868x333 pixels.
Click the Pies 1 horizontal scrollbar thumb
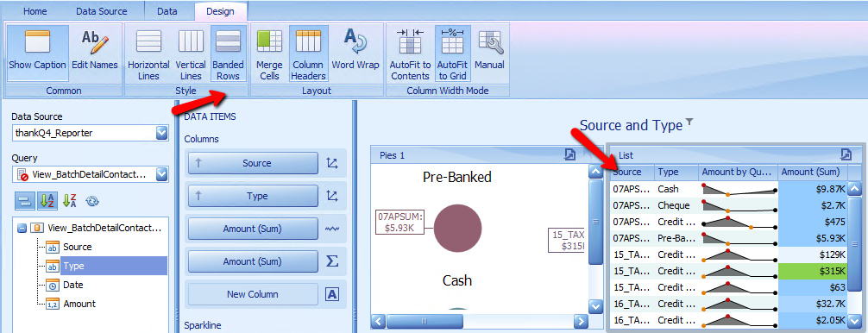425,321
